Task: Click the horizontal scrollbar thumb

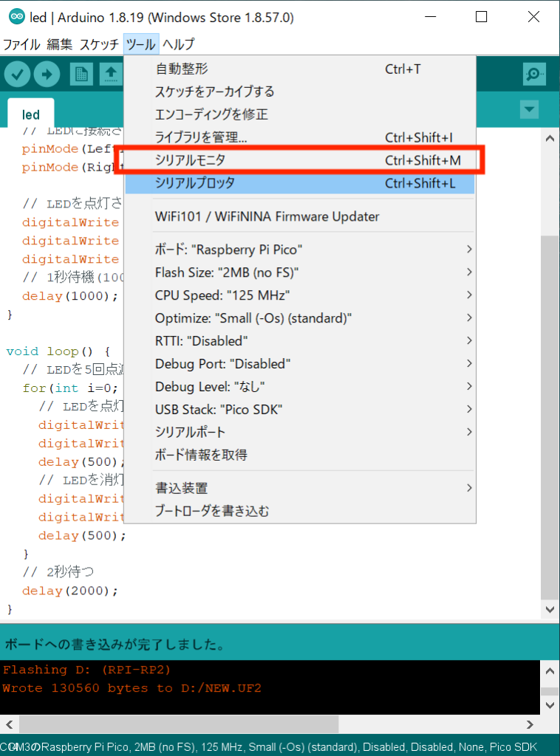Action: pyautogui.click(x=179, y=724)
